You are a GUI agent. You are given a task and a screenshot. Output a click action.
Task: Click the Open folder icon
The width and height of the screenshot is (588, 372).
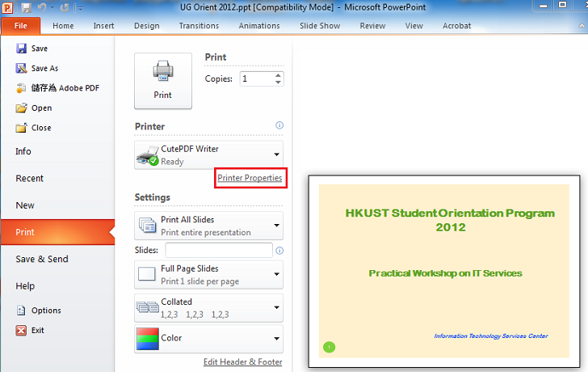click(21, 108)
